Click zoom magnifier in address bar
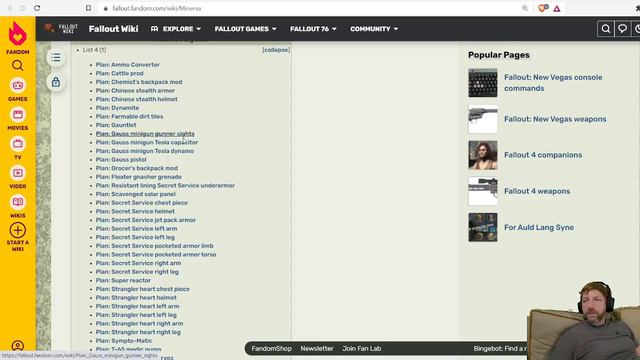 tap(525, 8)
